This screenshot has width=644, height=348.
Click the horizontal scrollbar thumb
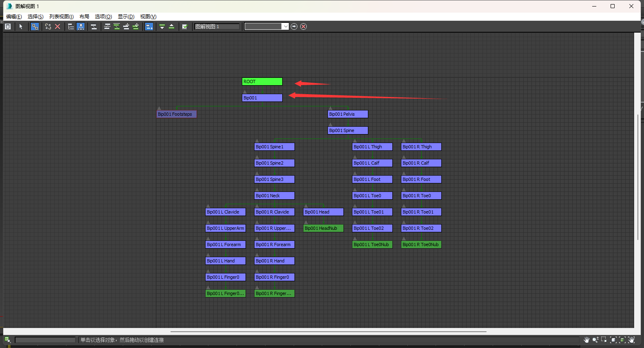pyautogui.click(x=328, y=332)
